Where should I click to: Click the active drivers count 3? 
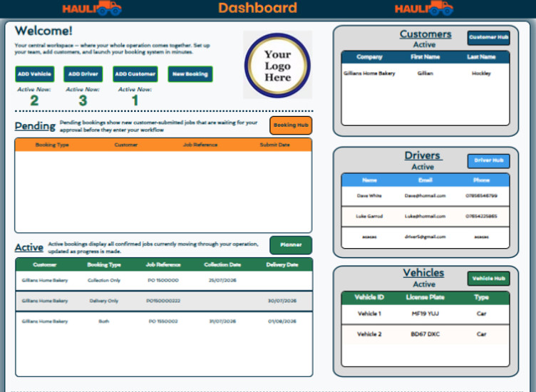83,100
